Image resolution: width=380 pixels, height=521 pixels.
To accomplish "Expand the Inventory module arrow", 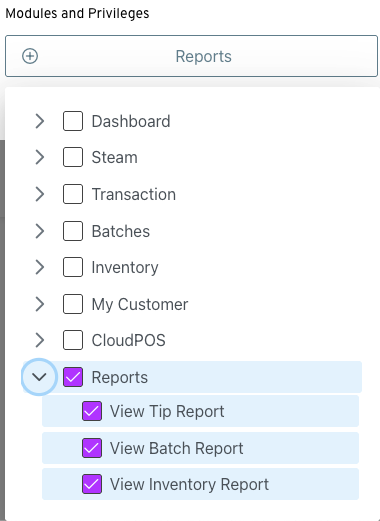I will pyautogui.click(x=40, y=267).
